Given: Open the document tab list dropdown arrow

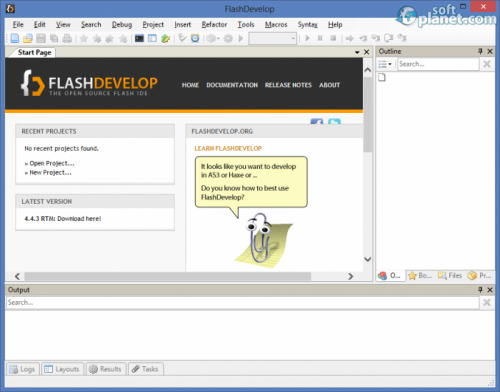Looking at the screenshot, I should pos(357,52).
